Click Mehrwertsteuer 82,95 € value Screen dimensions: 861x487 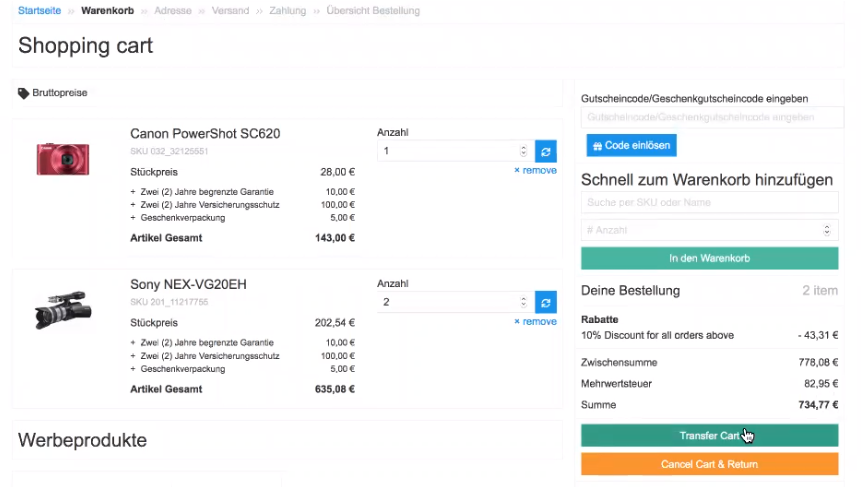coord(821,384)
